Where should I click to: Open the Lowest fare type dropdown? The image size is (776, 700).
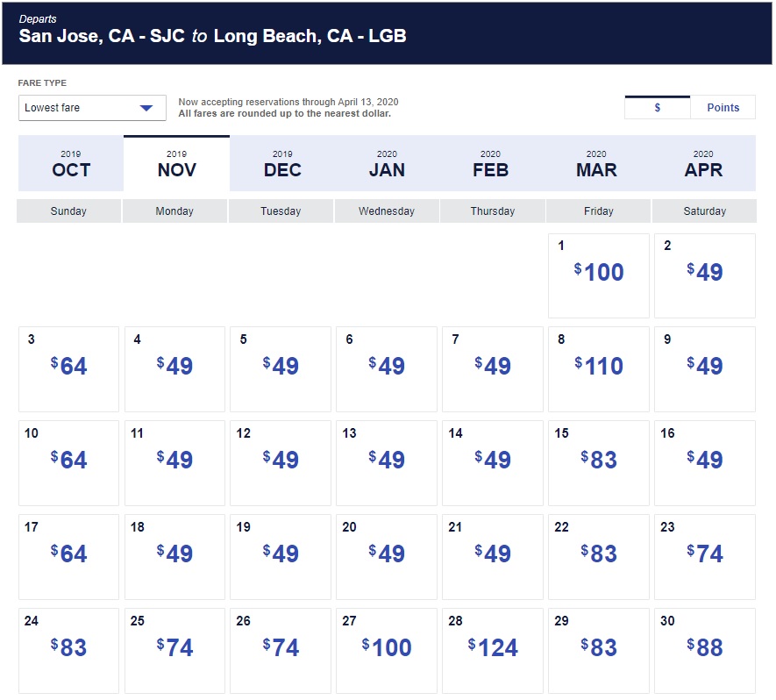(92, 108)
